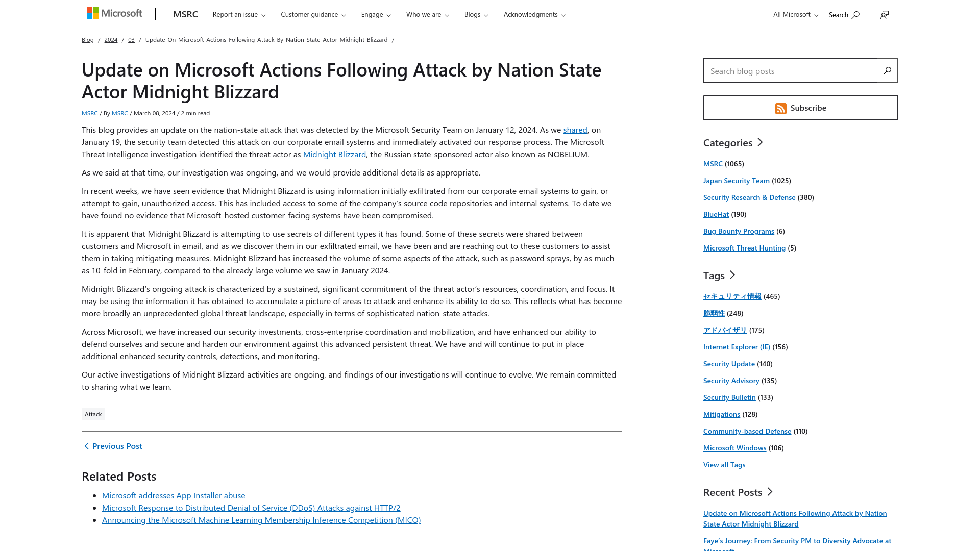
Task: Expand the Customer guidance dropdown
Action: 313,14
